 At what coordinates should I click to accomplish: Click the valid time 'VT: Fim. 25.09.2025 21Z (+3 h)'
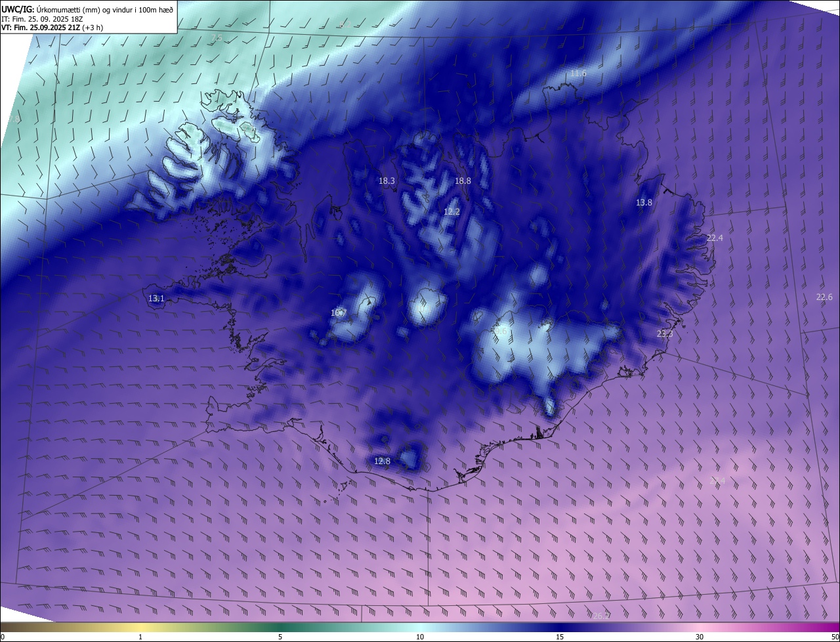(x=52, y=28)
